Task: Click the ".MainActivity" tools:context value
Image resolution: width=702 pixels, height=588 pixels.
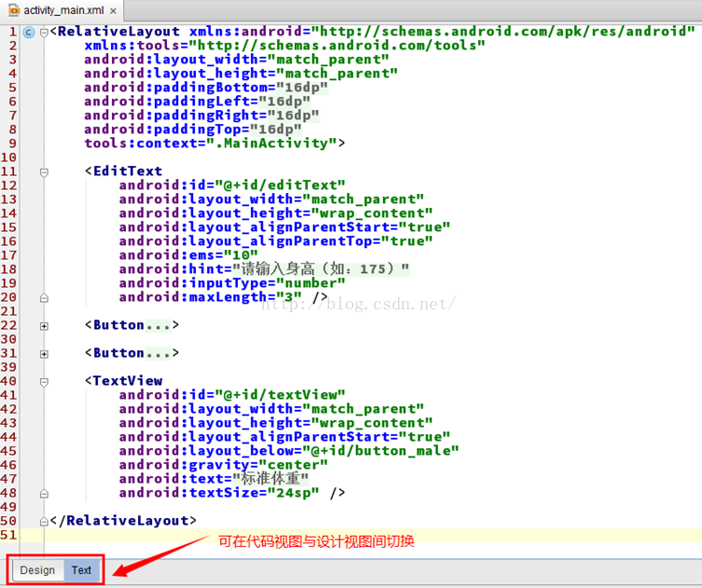Action: click(x=271, y=144)
